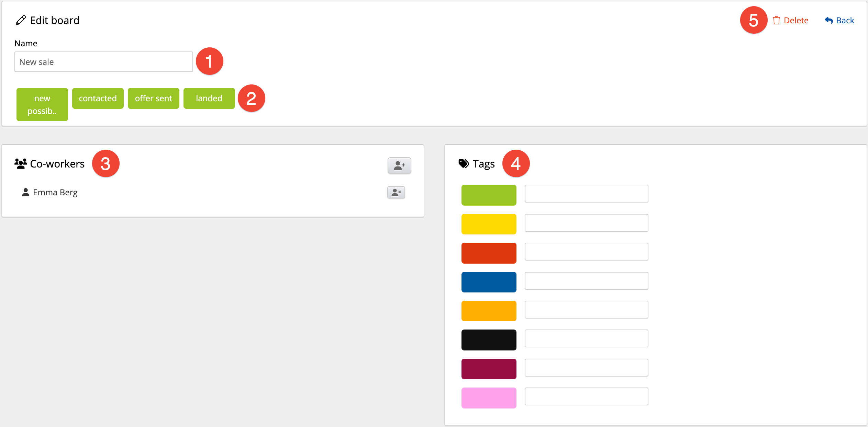Focus the text field beside the red tag

click(586, 252)
